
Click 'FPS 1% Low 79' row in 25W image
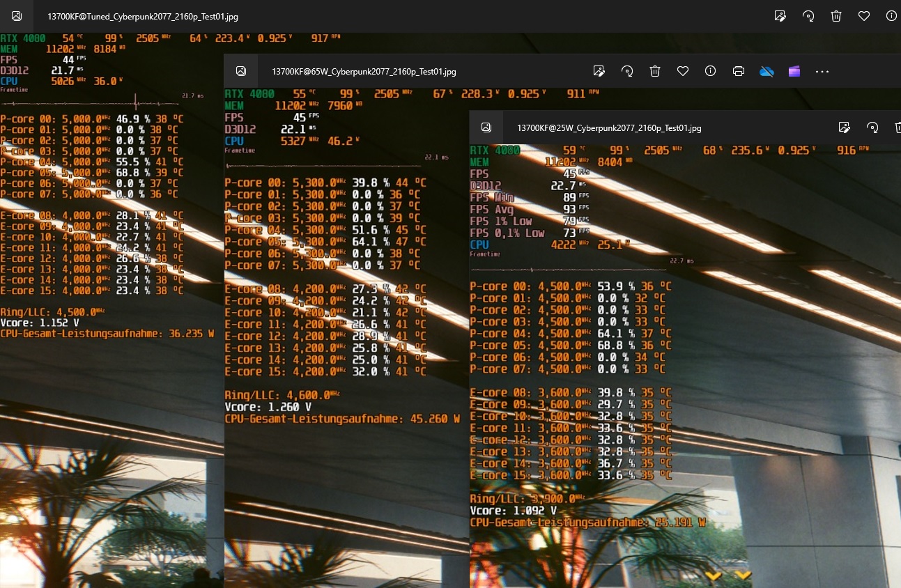529,221
